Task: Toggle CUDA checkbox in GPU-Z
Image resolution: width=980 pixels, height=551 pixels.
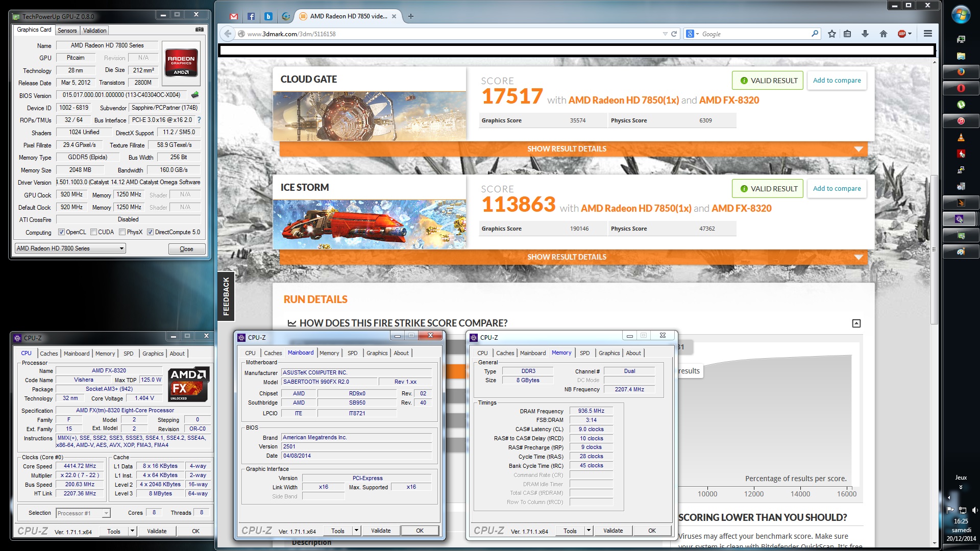Action: coord(94,232)
